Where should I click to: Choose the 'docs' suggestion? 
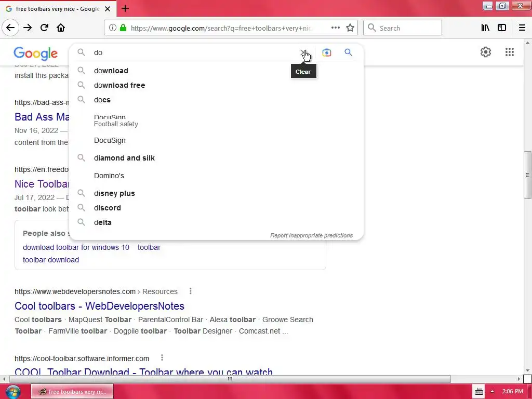216,100
